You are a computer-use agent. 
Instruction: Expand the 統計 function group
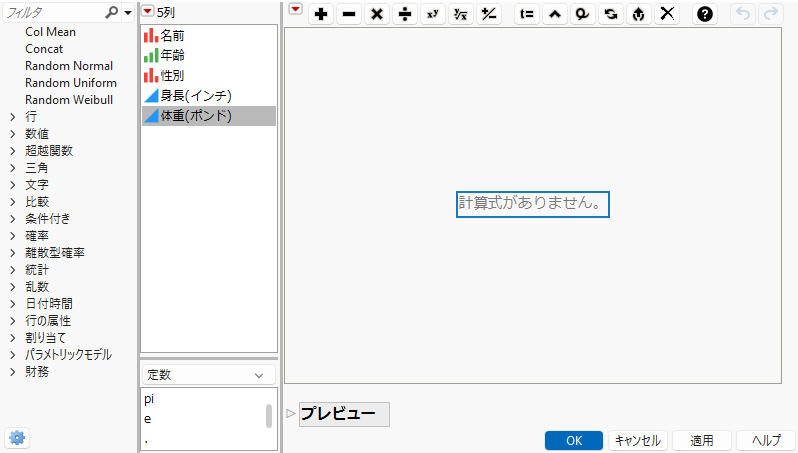pos(13,270)
